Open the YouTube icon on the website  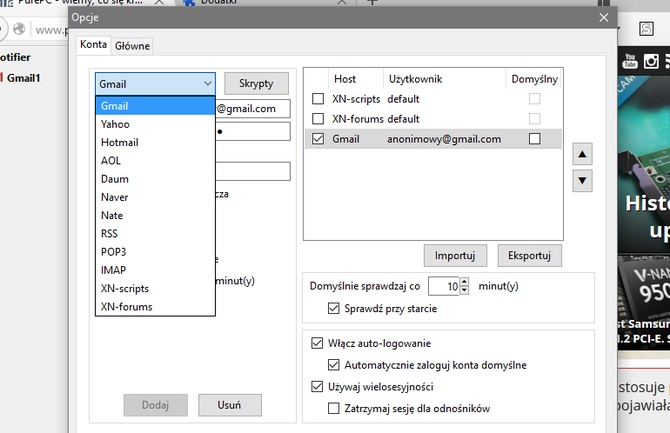point(630,61)
